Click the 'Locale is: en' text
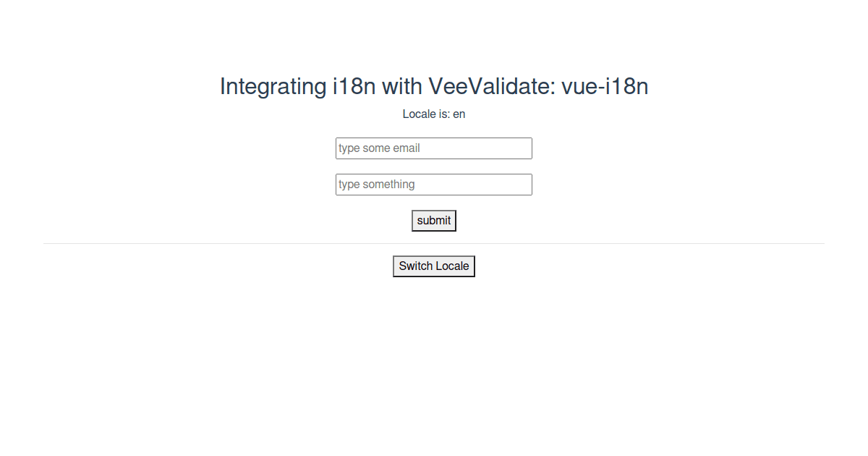Image resolution: width=868 pixels, height=456 pixels. [x=433, y=114]
